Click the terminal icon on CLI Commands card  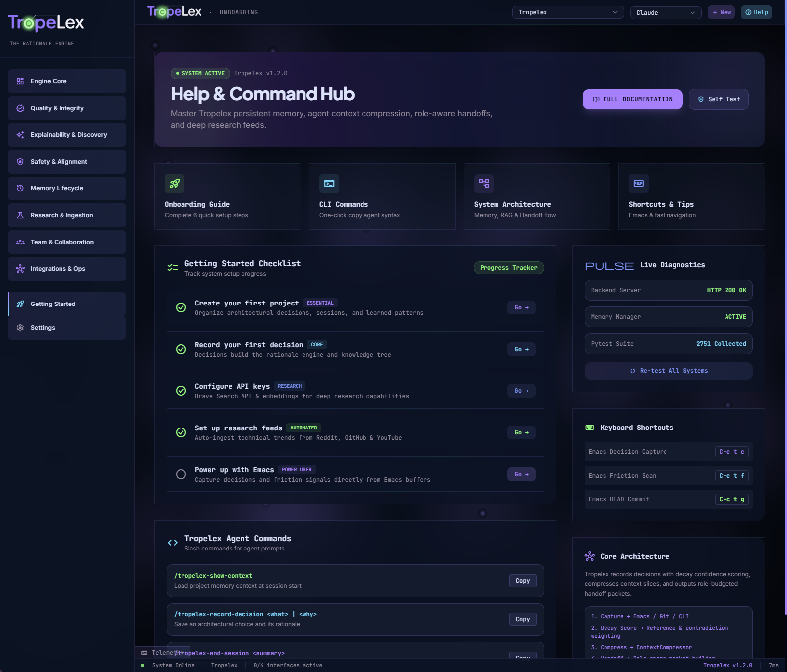click(x=329, y=183)
